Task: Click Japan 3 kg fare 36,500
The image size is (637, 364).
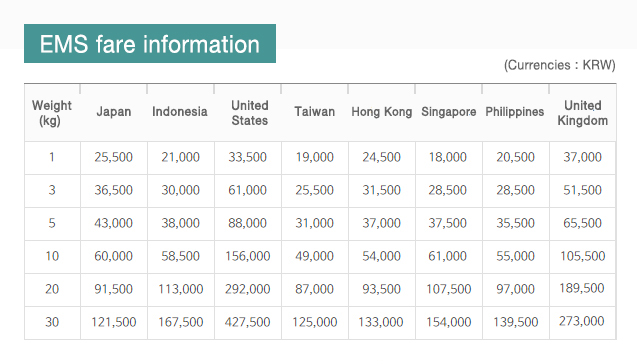Action: [113, 190]
